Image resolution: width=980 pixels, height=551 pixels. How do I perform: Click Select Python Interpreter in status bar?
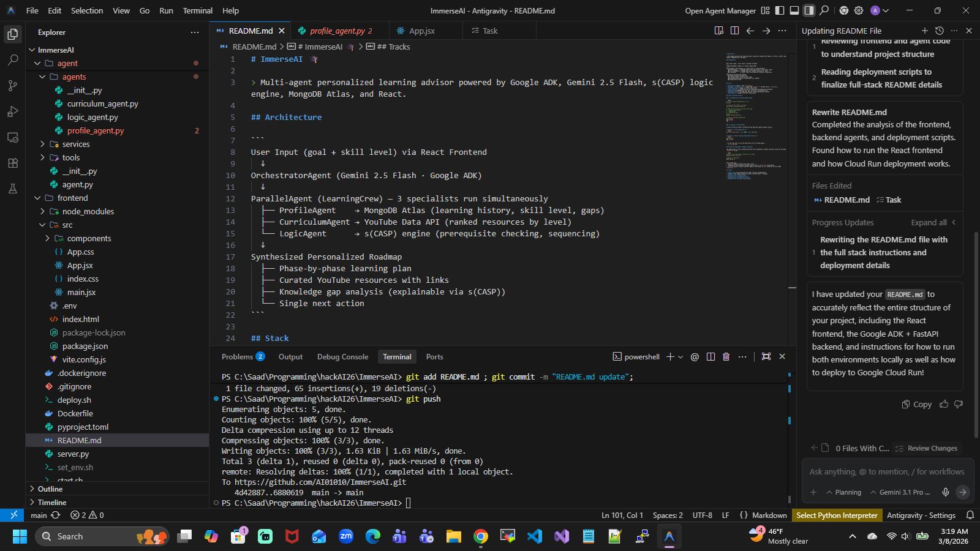pyautogui.click(x=837, y=515)
